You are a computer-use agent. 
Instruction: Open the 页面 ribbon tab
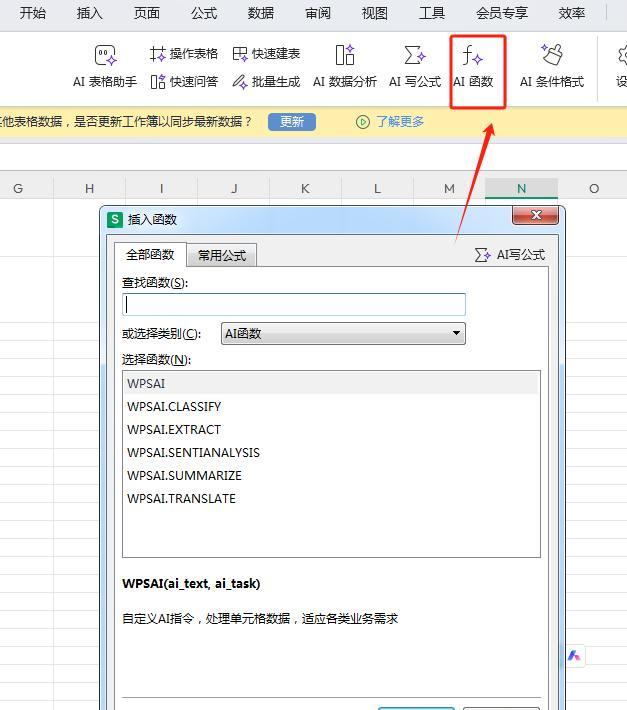147,14
